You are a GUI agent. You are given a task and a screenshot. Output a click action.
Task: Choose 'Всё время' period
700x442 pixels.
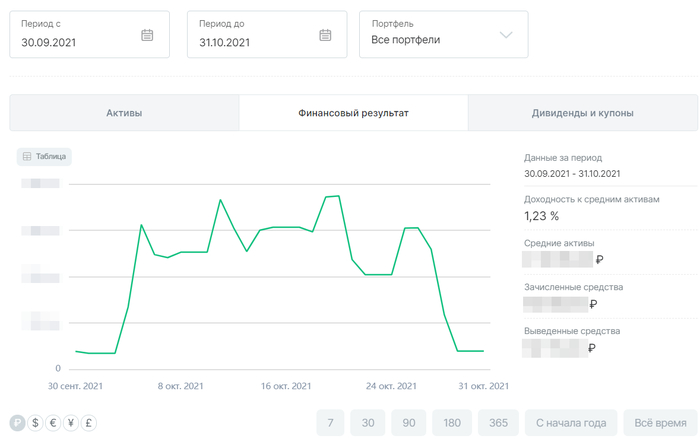tap(660, 423)
